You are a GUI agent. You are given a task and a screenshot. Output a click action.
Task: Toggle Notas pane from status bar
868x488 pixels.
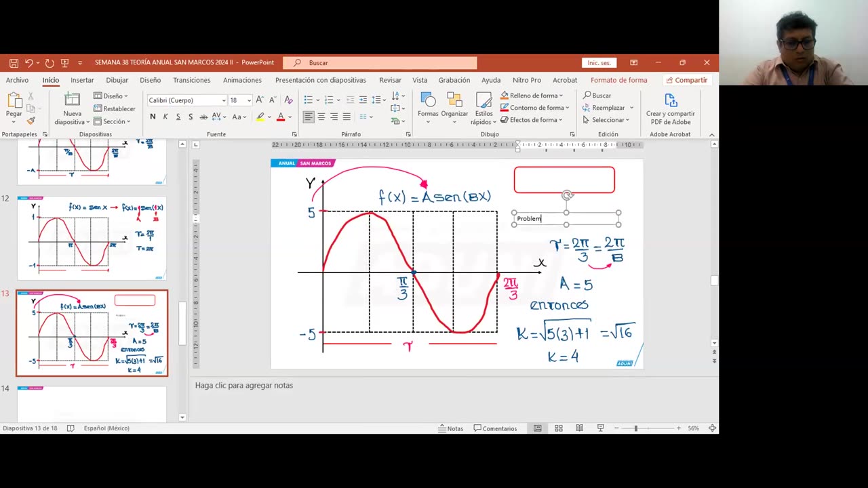tap(450, 428)
